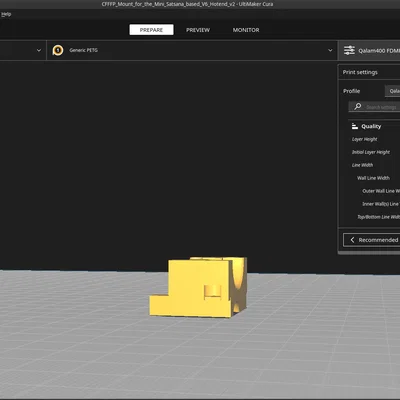
Task: Select the Layer Height setting
Action: tap(365, 139)
